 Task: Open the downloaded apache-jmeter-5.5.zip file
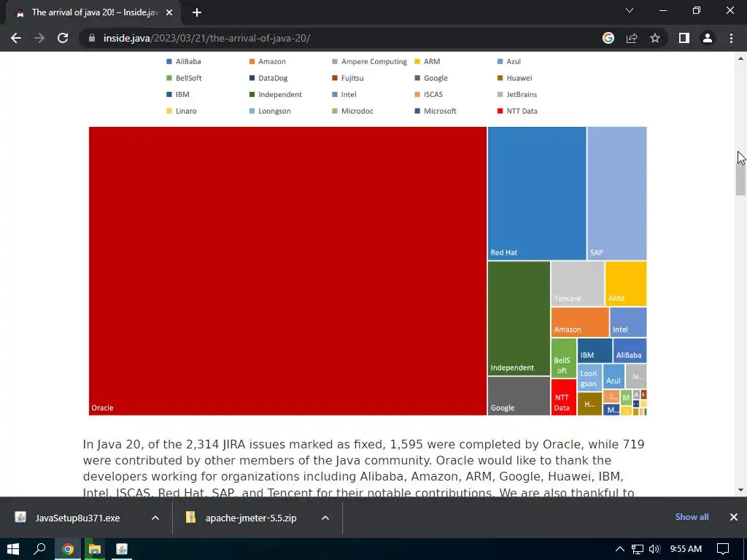251,518
